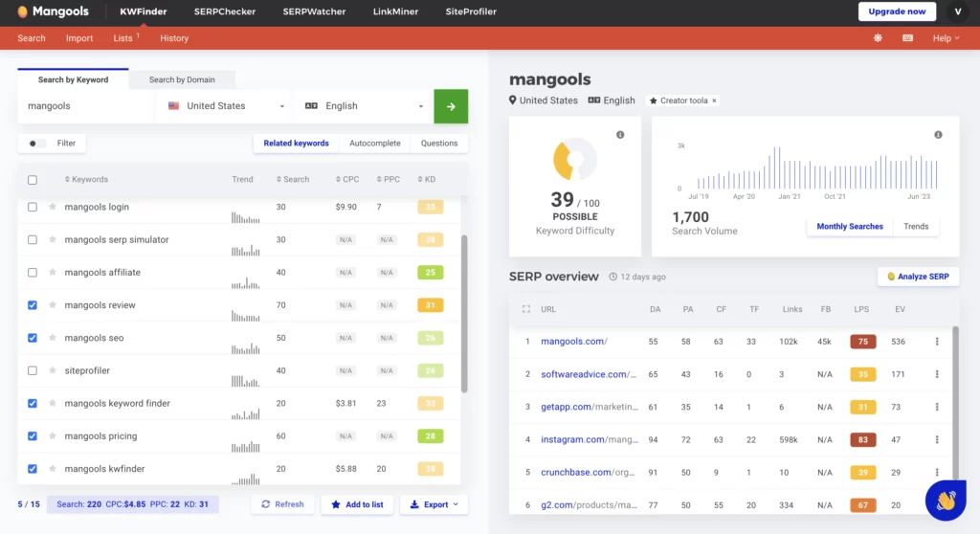Uncheck mangools seo checkbox

(33, 338)
